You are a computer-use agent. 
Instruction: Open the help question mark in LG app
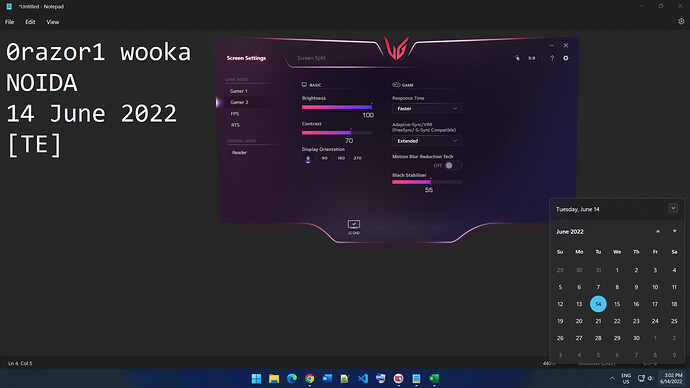[552, 58]
